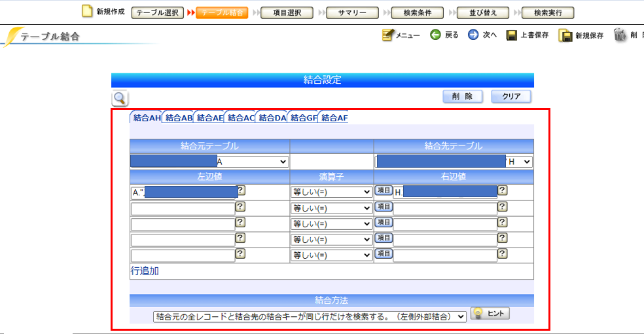
Task: Switch to the 結合DA tab
Action: pyautogui.click(x=272, y=117)
